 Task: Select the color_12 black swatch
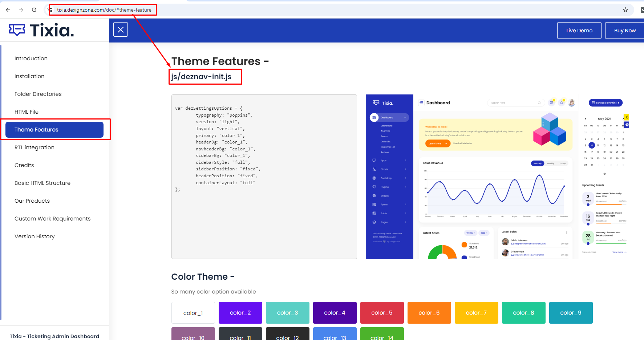click(x=288, y=334)
